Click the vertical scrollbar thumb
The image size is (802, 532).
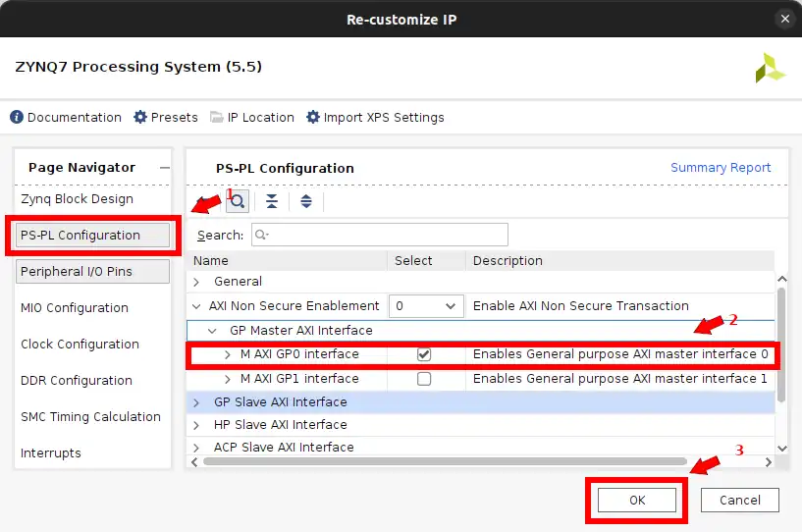click(x=781, y=346)
